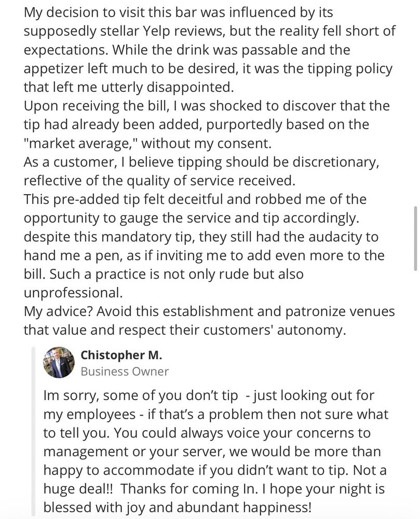Click the word Yelp in the review
The image size is (420, 519).
pos(201,31)
